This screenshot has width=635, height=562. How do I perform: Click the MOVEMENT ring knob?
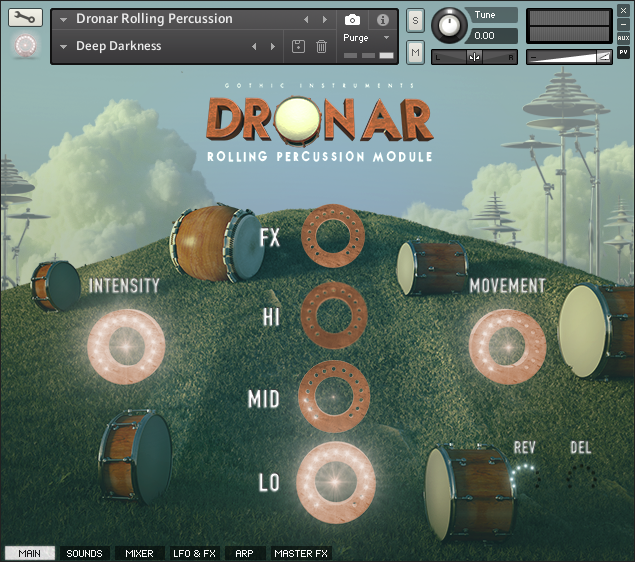507,346
